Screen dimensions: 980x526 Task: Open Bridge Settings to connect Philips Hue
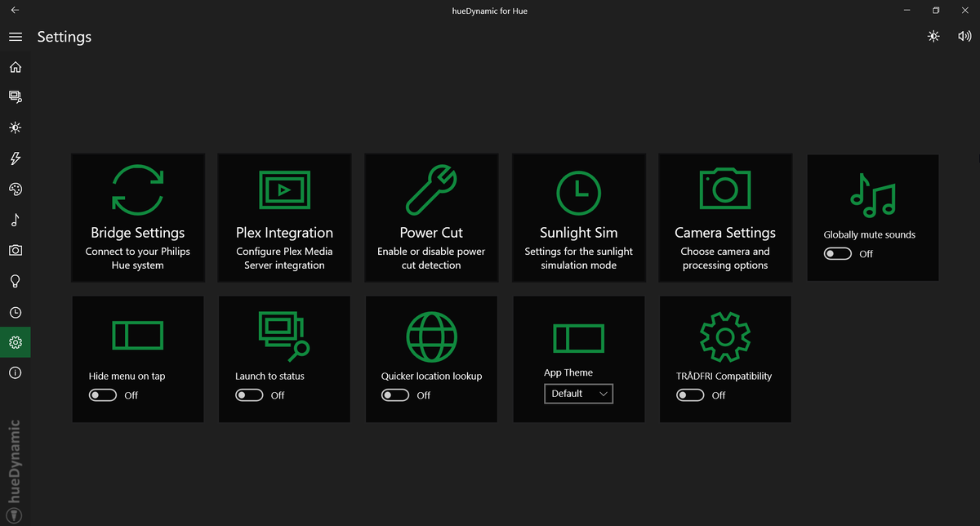pos(137,217)
